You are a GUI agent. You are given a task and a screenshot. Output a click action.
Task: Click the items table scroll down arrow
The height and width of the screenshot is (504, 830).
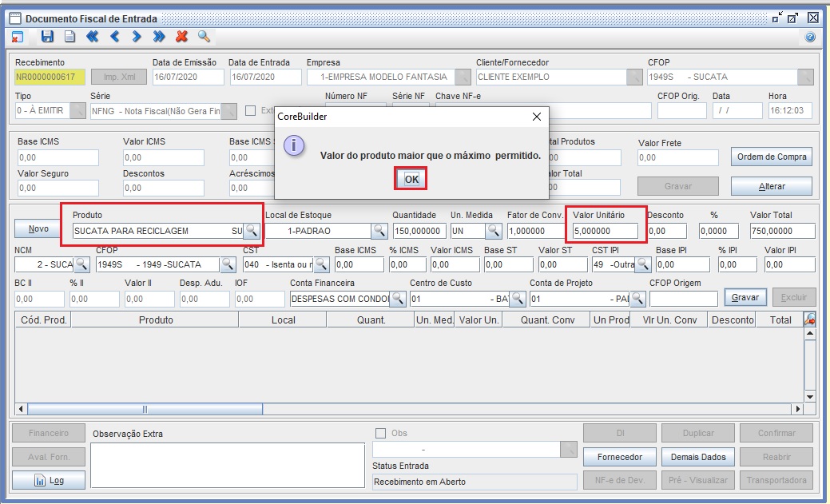tap(809, 397)
